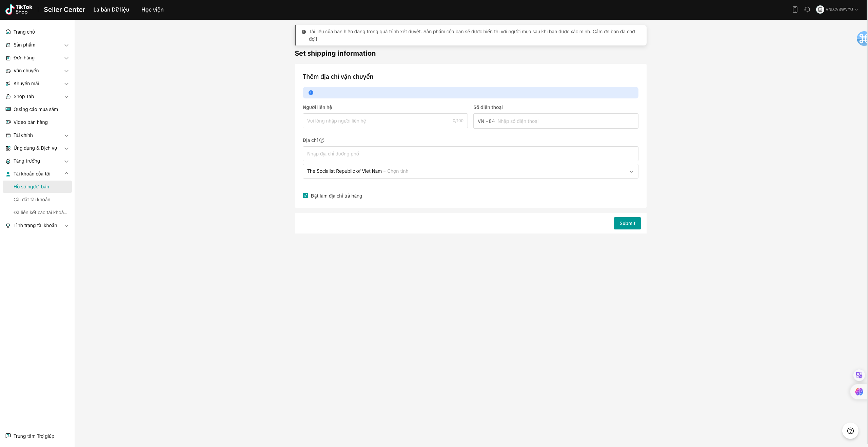Click the colorful brain assistant icon
Viewport: 868px width, 447px height.
pyautogui.click(x=859, y=392)
